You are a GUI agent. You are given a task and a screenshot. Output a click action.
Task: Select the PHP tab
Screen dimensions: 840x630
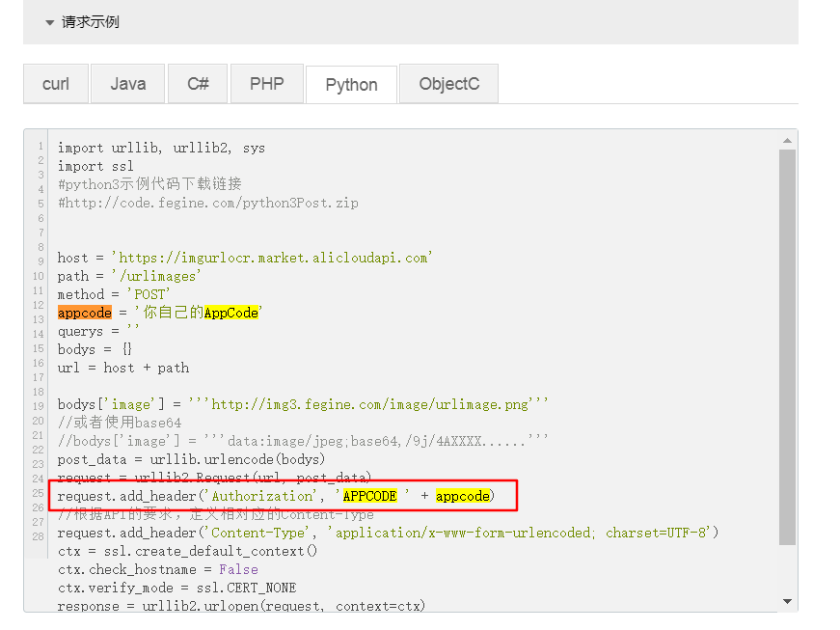click(267, 84)
